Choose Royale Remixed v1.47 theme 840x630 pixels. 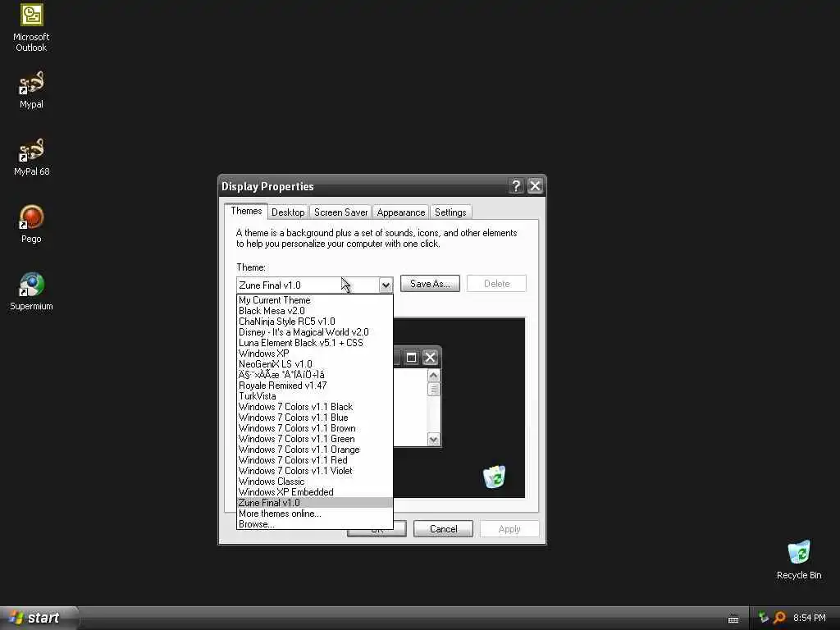pos(314,386)
